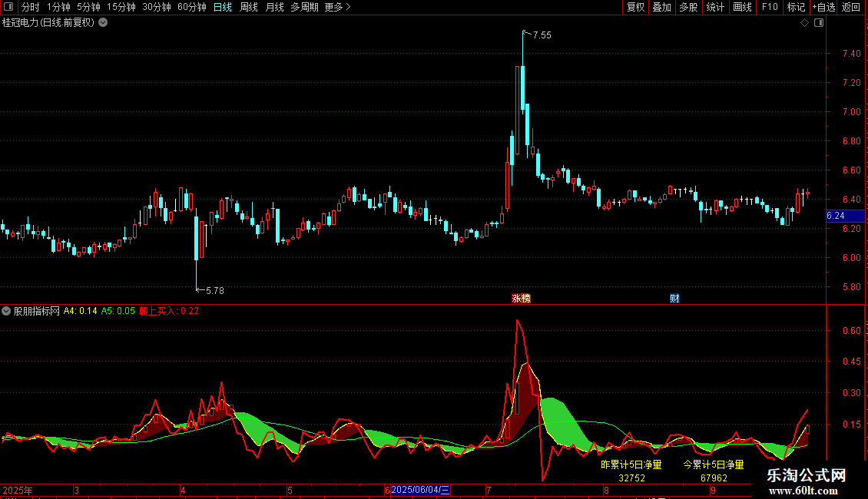This screenshot has height=499, width=868.
Task: Click the 涨榜 marker on chart
Action: coord(521,298)
